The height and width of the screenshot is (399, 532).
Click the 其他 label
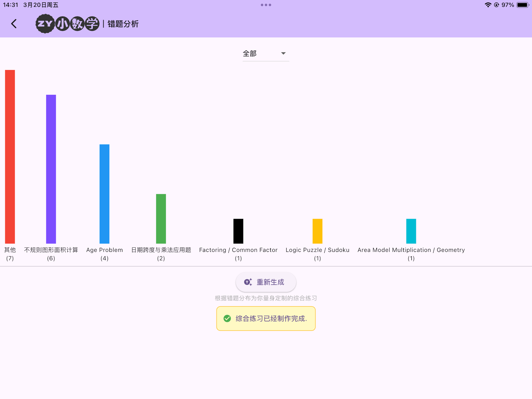click(x=10, y=250)
